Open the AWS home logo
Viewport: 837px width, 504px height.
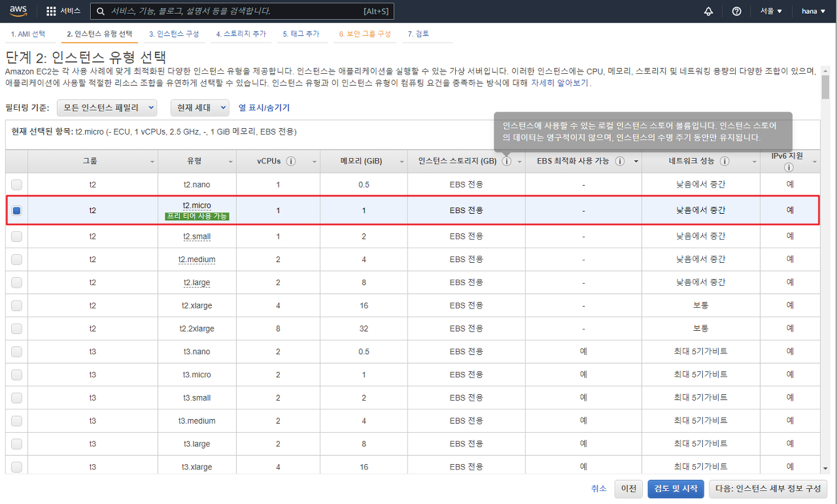click(x=18, y=10)
